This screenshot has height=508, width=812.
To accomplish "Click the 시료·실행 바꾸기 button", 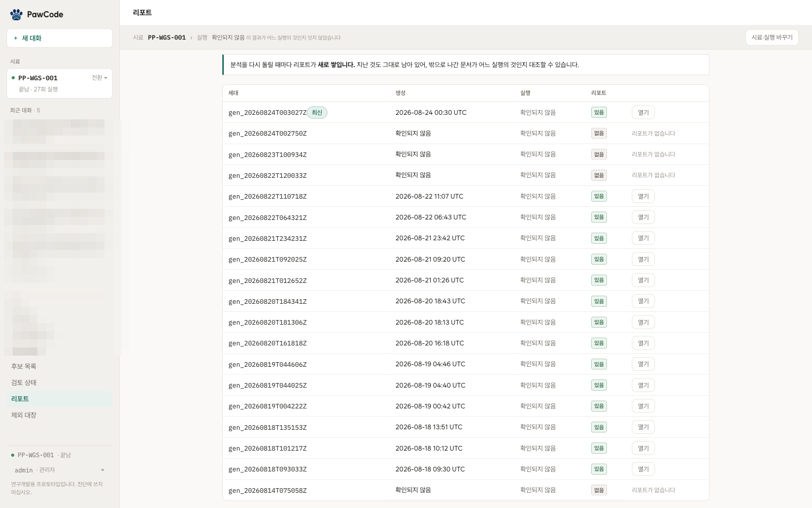I will [x=772, y=38].
